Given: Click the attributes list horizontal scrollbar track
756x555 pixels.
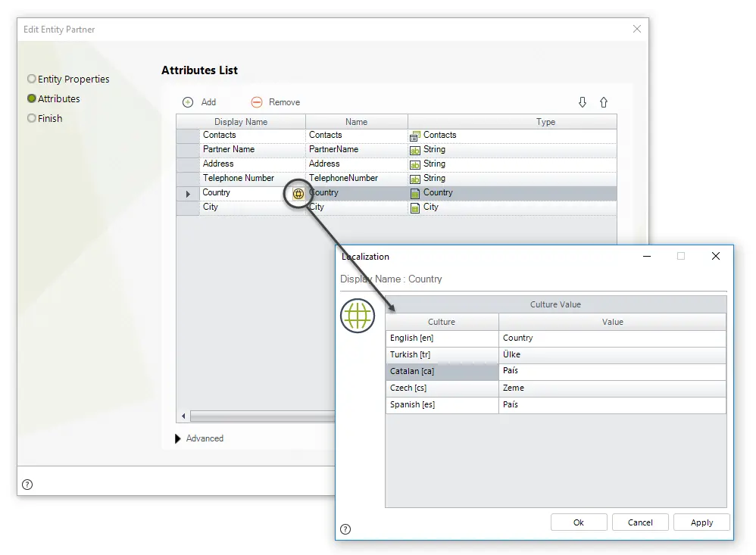Looking at the screenshot, I should tap(262, 416).
